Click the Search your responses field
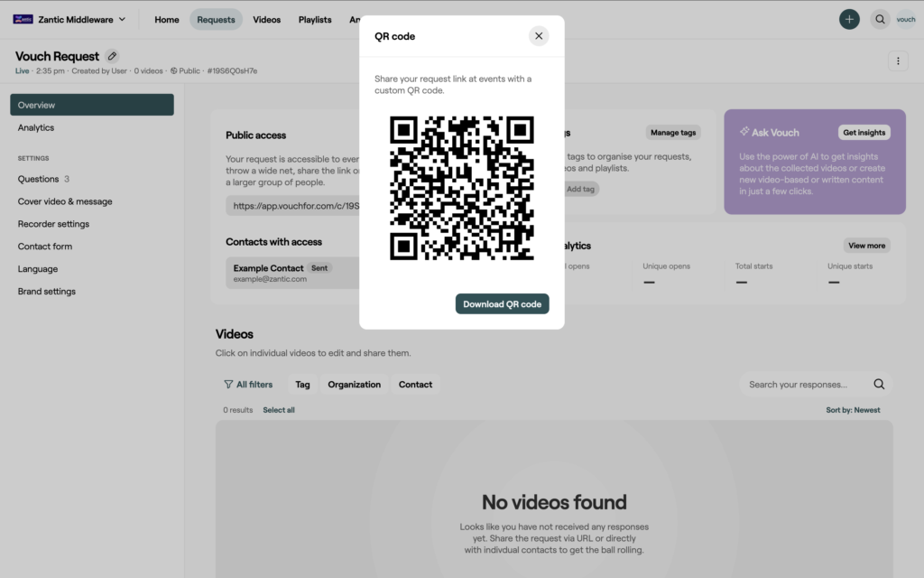Screen dimensions: 924x578 click(x=816, y=384)
